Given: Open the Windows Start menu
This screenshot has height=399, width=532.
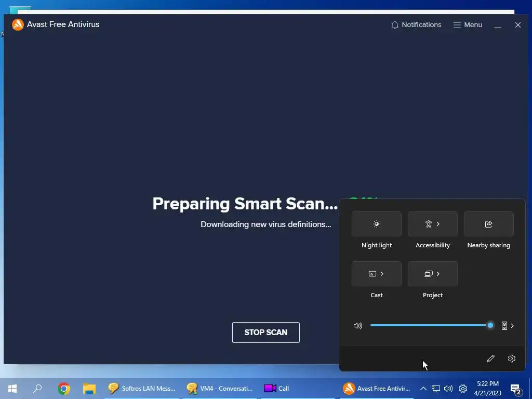Looking at the screenshot, I should pyautogui.click(x=12, y=389).
